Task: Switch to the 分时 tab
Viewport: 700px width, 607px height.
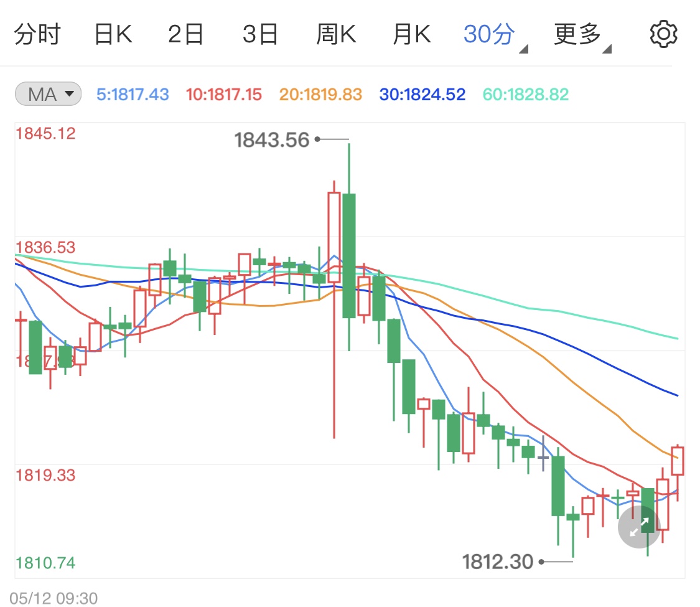Action: click(37, 34)
